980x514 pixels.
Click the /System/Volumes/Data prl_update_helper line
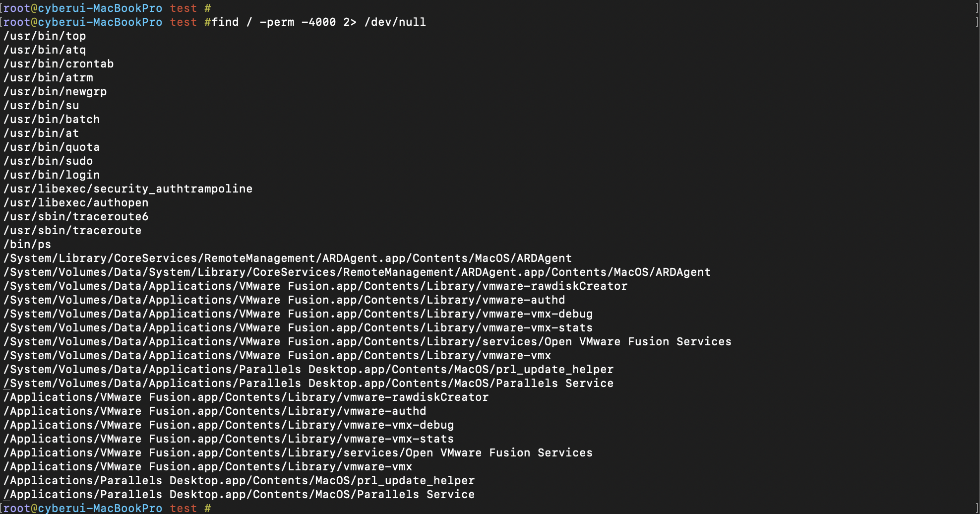[x=308, y=370]
